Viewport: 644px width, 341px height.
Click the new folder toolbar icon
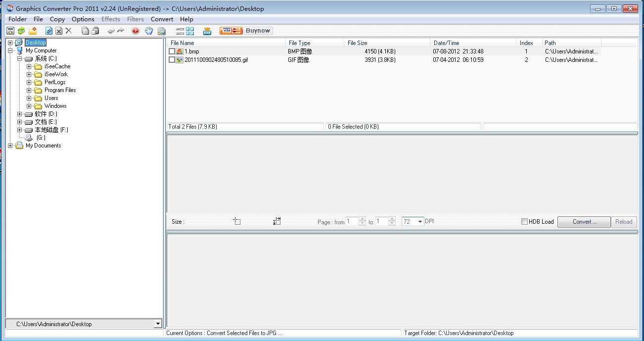point(33,31)
